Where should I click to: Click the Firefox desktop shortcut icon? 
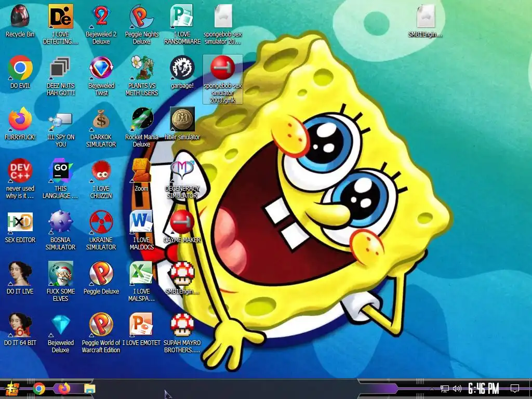tap(20, 119)
